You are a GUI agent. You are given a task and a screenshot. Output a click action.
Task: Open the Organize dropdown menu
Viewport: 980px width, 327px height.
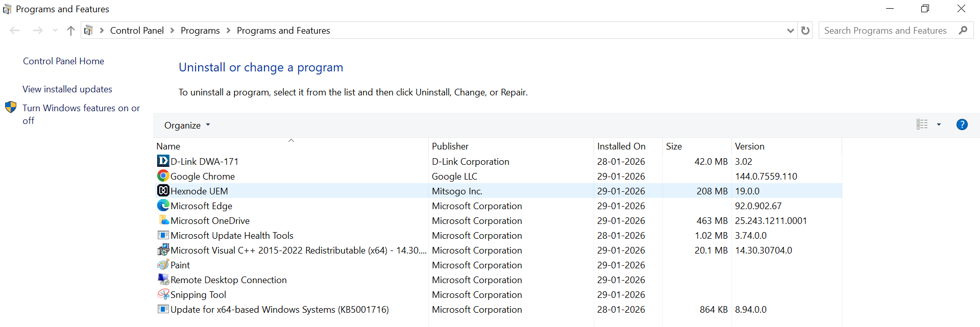pos(187,125)
